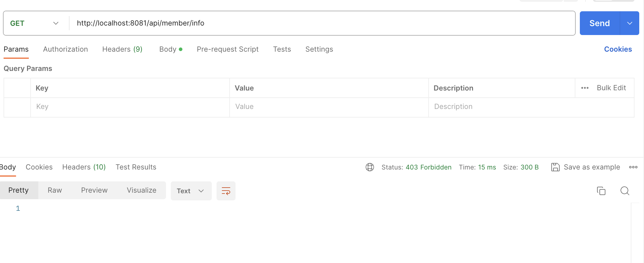Open the Cookies link
Viewport: 644px width, 263px height.
coord(618,49)
